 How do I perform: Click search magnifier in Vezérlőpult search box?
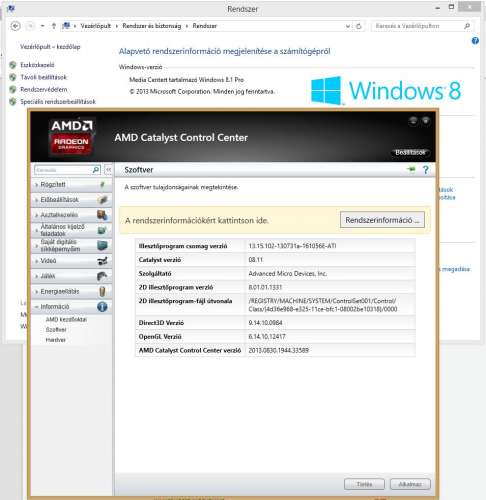point(467,26)
